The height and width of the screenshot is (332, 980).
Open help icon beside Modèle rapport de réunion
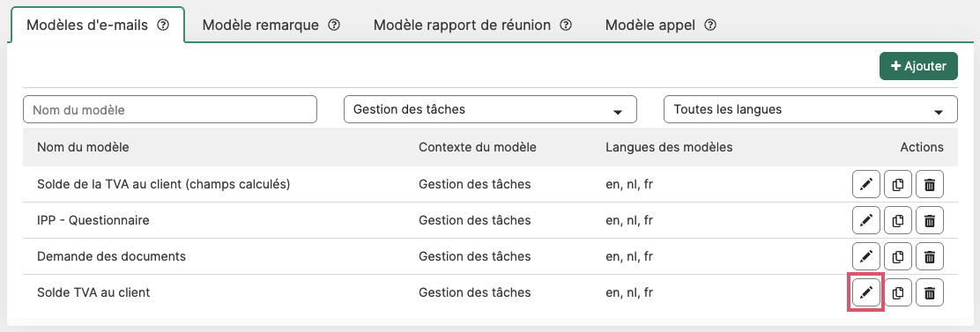(567, 25)
